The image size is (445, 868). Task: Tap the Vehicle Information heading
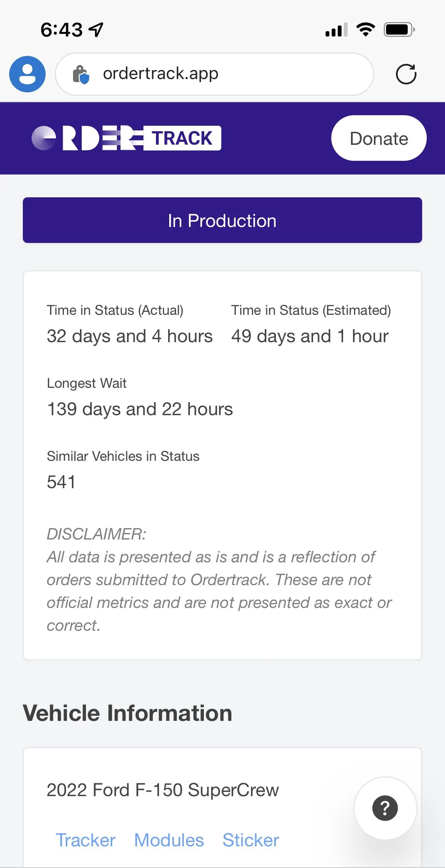127,713
